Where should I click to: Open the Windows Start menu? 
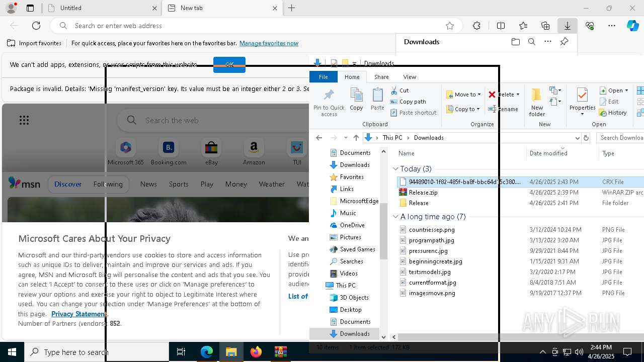(x=12, y=352)
